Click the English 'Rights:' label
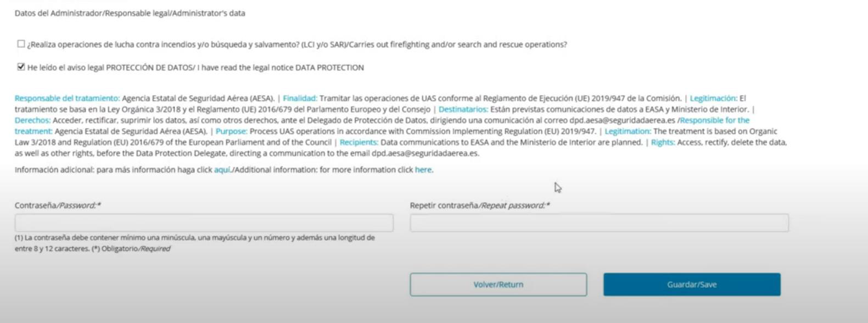This screenshot has height=323, width=868. click(663, 142)
